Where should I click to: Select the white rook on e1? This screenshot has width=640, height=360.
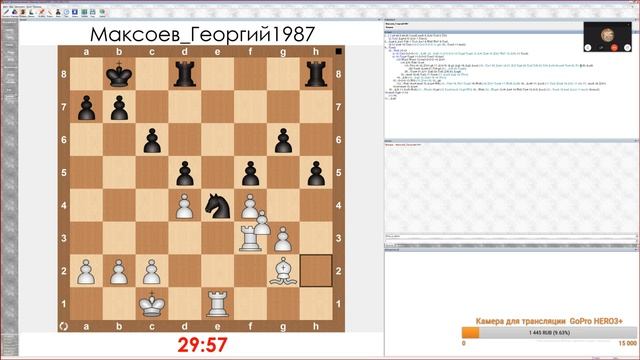click(x=218, y=304)
